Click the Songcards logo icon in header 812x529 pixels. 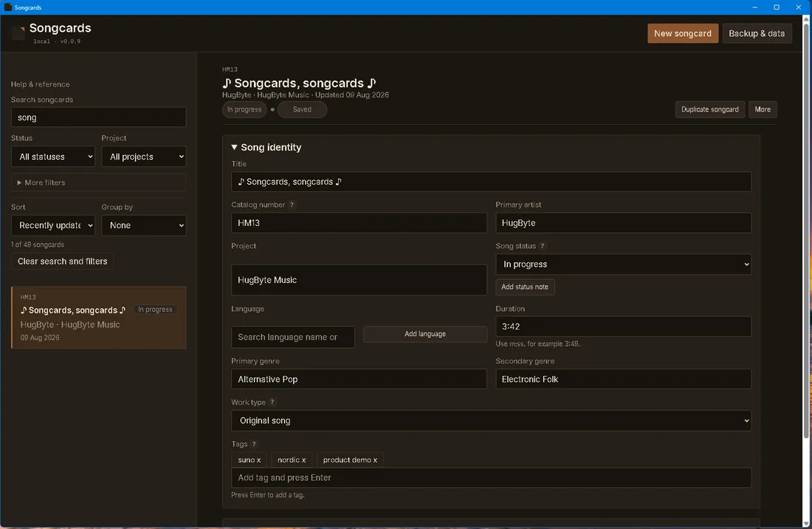coord(18,33)
